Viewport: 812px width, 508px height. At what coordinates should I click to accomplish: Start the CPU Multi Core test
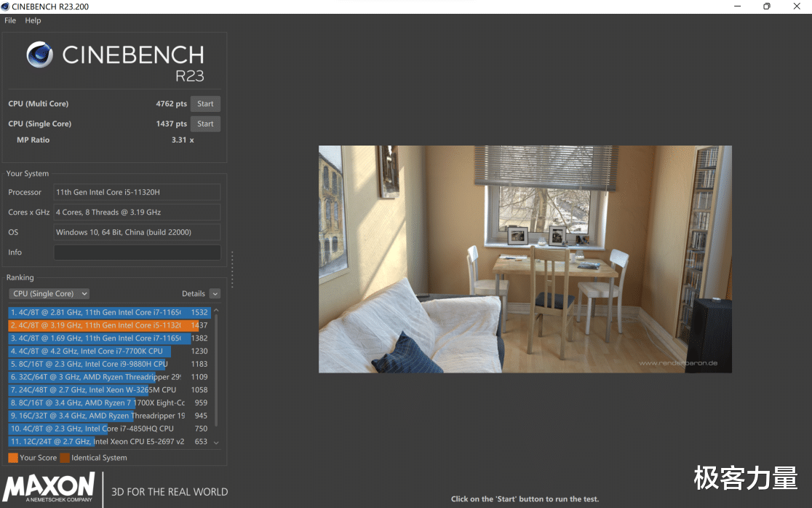205,103
